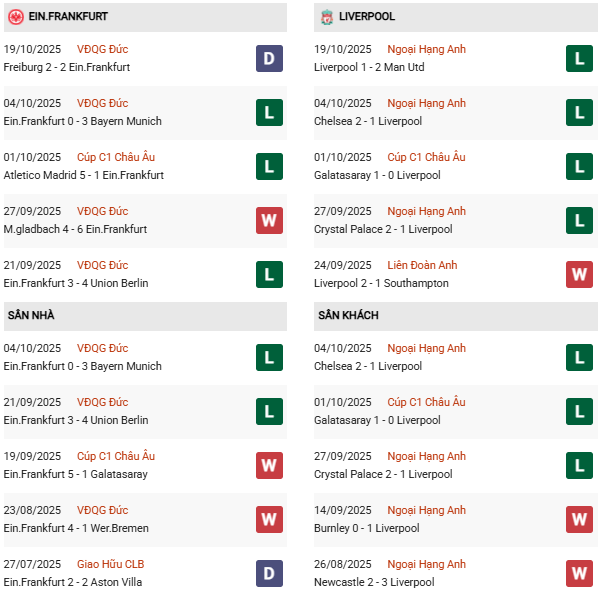Click the W badge for the Wer.Bremen match
This screenshot has height=594, width=600.
coord(269,519)
